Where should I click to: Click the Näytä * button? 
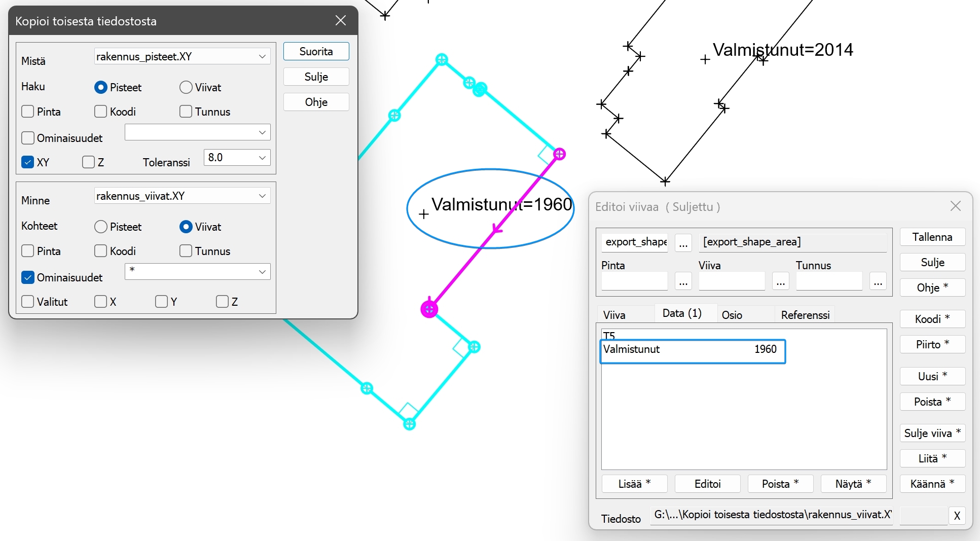click(x=853, y=484)
